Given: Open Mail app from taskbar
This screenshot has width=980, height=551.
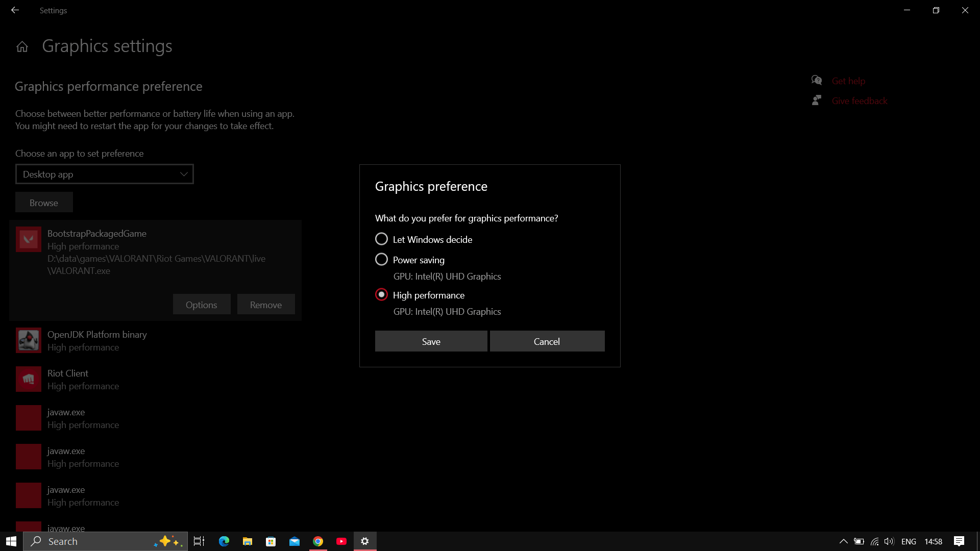Looking at the screenshot, I should coord(295,541).
